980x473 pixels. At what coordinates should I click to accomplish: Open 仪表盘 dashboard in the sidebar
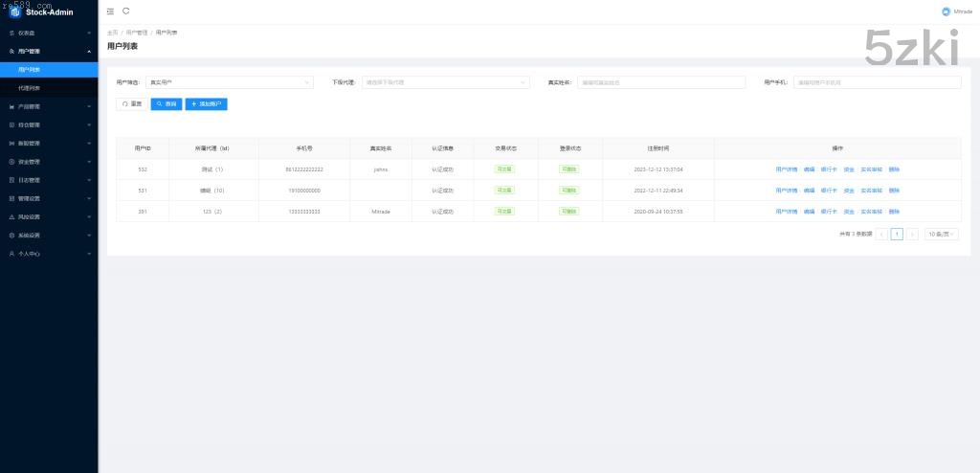click(27, 33)
